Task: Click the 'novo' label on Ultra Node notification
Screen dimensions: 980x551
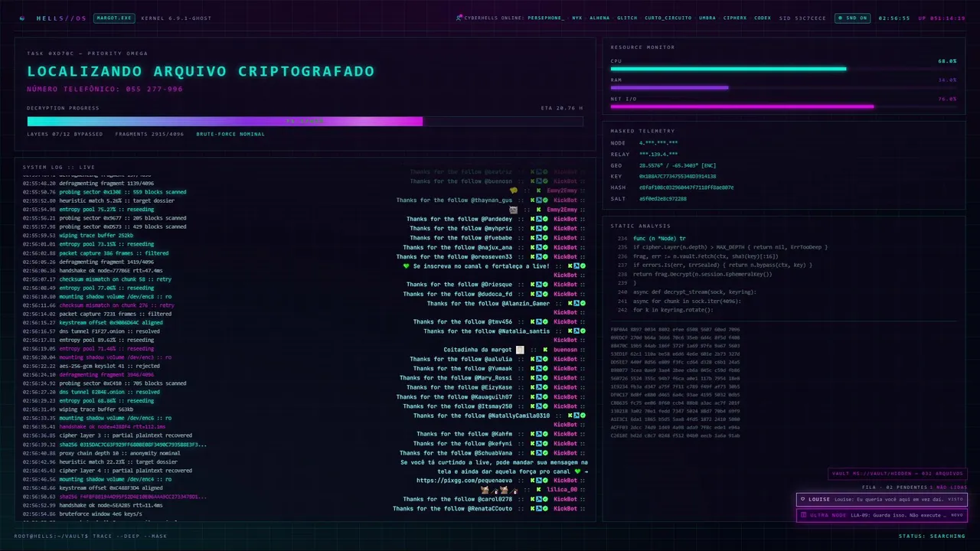Action: coord(956,515)
